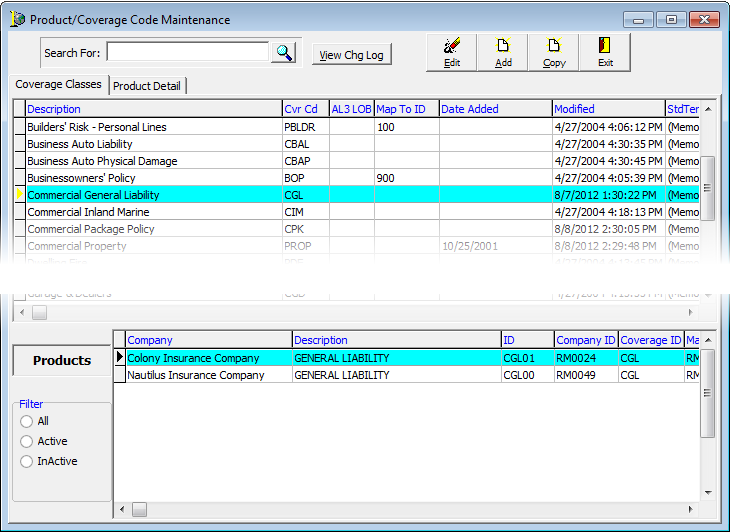The height and width of the screenshot is (532, 730).
Task: Select Businessowners' Policy row
Action: (x=356, y=178)
